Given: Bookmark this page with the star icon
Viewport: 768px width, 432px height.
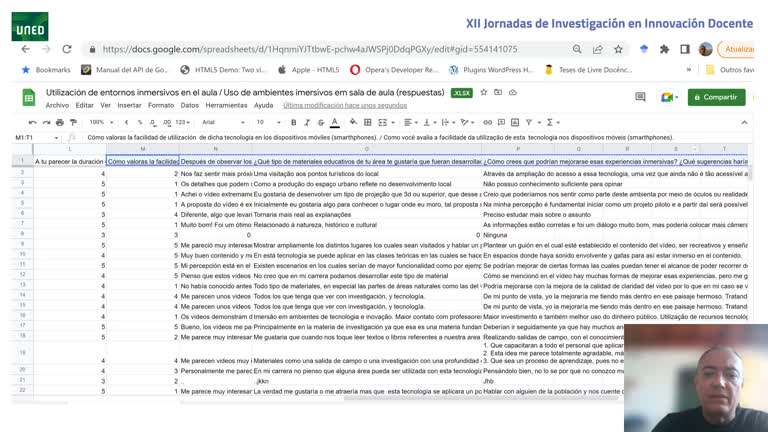Looking at the screenshot, I should (x=618, y=49).
